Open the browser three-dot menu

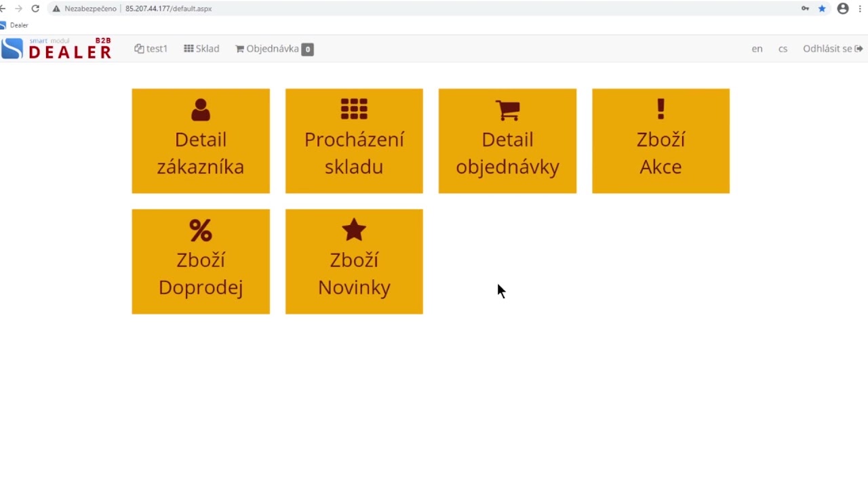point(860,9)
